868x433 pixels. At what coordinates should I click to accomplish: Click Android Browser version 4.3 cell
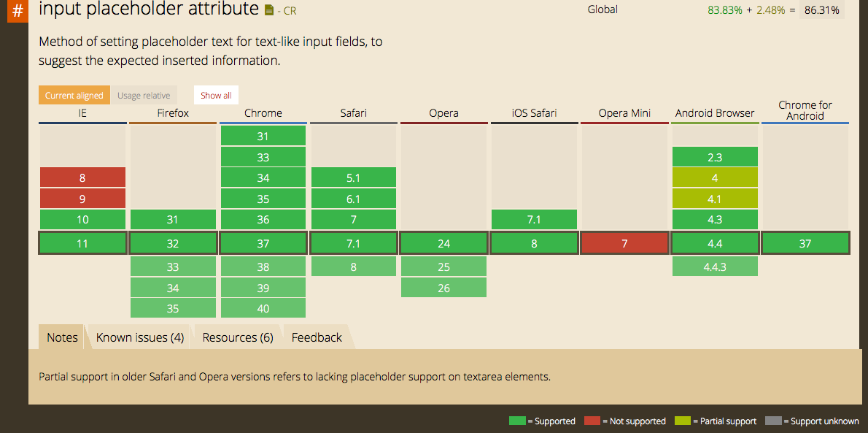click(x=715, y=220)
